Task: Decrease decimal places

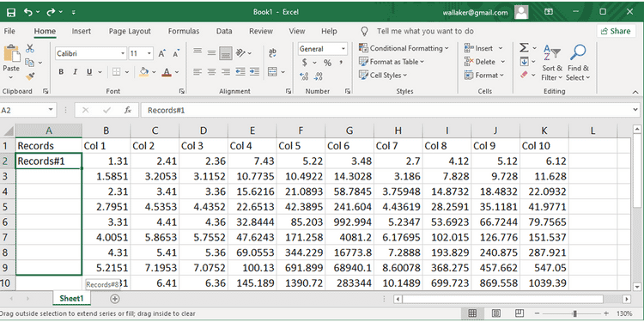Action: click(x=318, y=76)
